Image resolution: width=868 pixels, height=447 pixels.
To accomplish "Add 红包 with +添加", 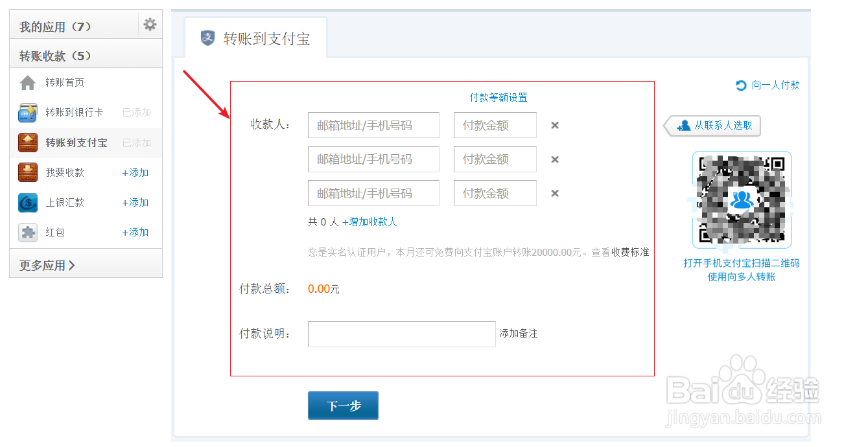I will 135,232.
